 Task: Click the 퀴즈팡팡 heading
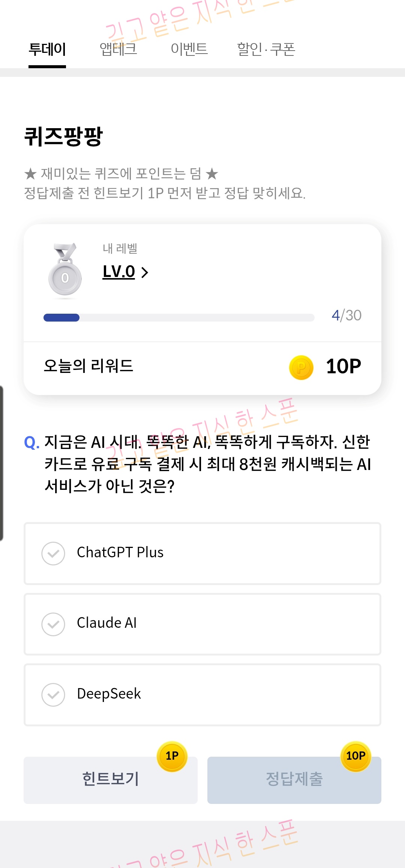point(63,136)
